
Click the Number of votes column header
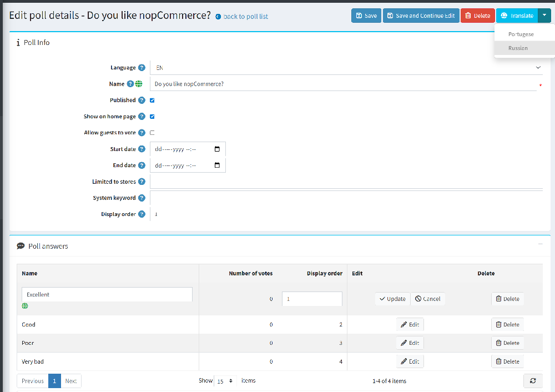coord(251,273)
